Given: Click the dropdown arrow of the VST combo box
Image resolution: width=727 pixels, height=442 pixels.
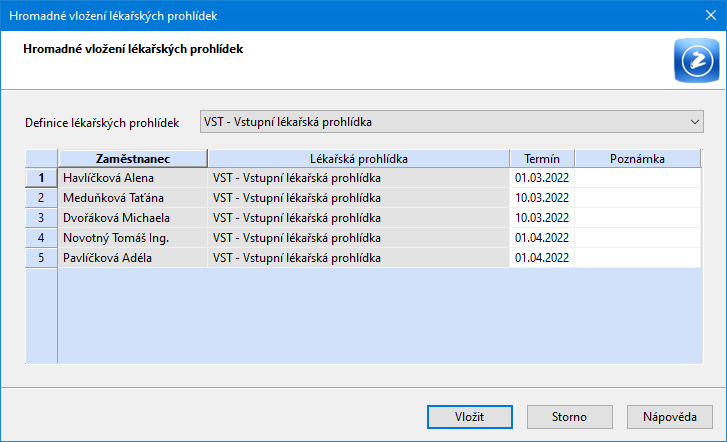Looking at the screenshot, I should point(694,122).
